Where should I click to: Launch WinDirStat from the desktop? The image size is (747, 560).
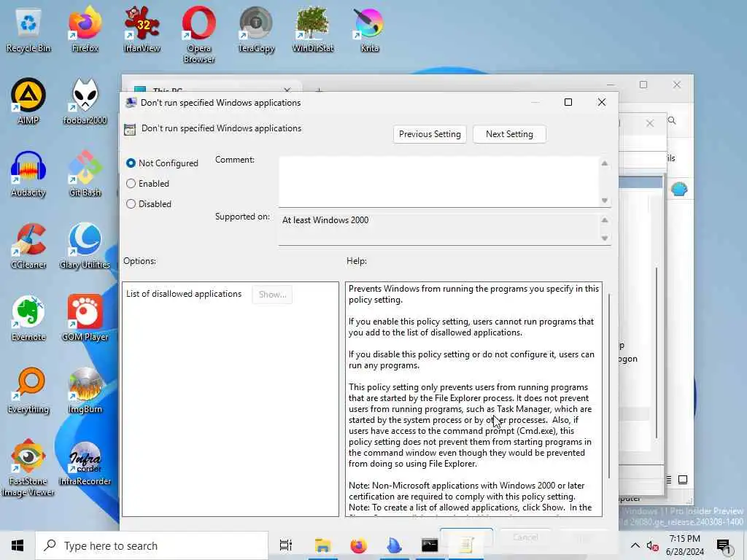point(312,31)
